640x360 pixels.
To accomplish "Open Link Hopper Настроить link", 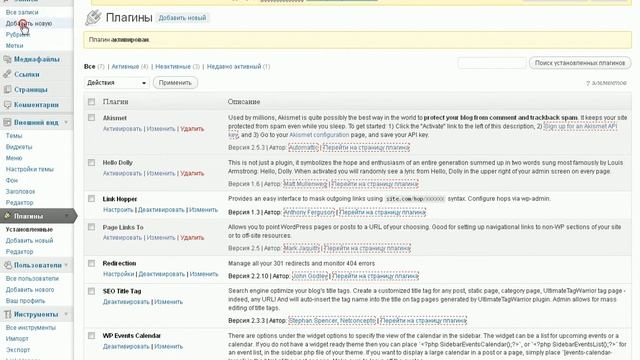I will click(x=118, y=210).
